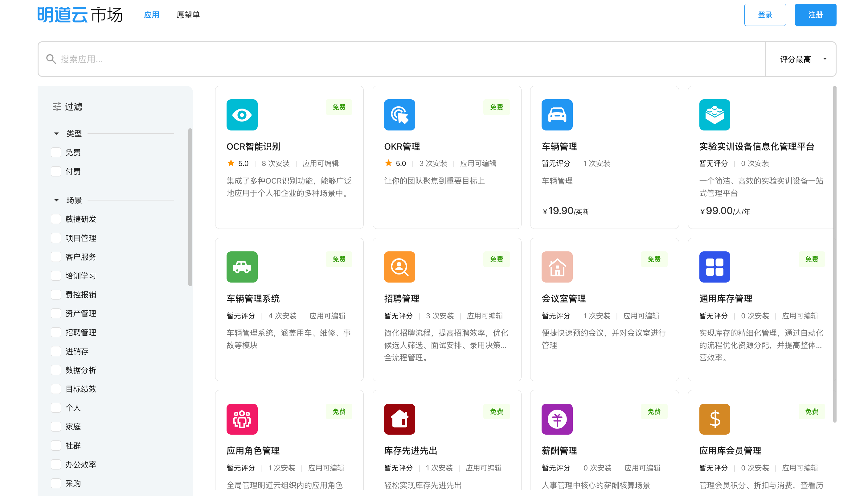Screen dimensions: 868x496
Task: Toggle the 办公效率 checkbox
Action: tap(56, 464)
